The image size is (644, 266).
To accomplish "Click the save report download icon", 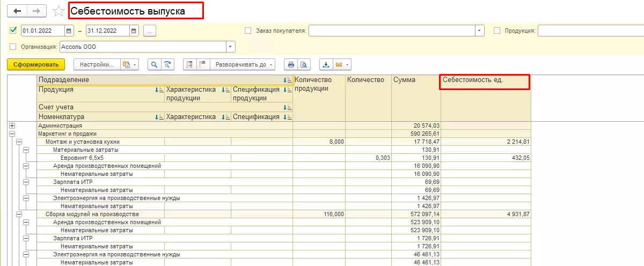I will click(326, 64).
